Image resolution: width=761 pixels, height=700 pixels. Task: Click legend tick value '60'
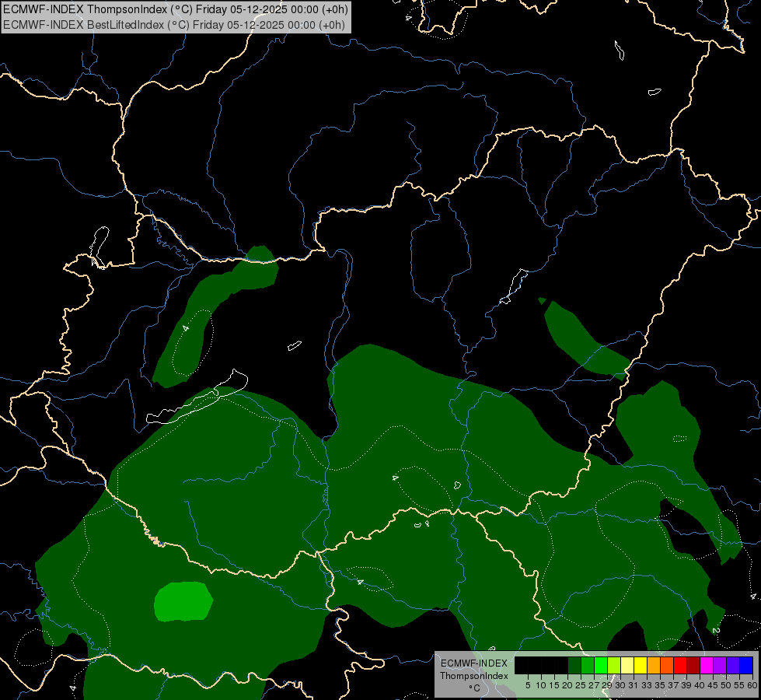click(x=752, y=685)
